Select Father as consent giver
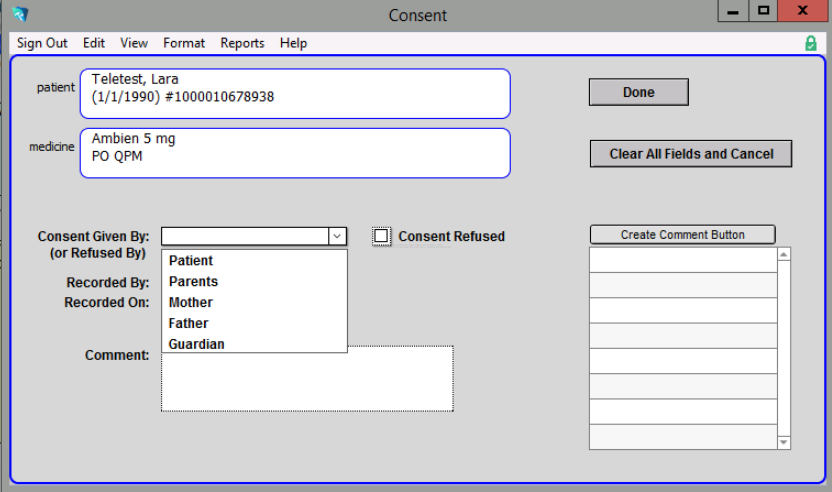The width and height of the screenshot is (832, 492). [x=188, y=323]
